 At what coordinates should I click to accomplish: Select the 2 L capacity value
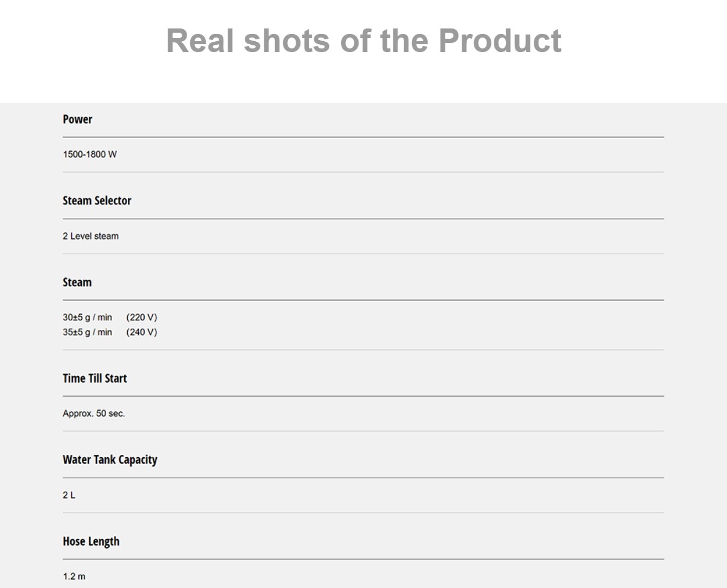(69, 495)
